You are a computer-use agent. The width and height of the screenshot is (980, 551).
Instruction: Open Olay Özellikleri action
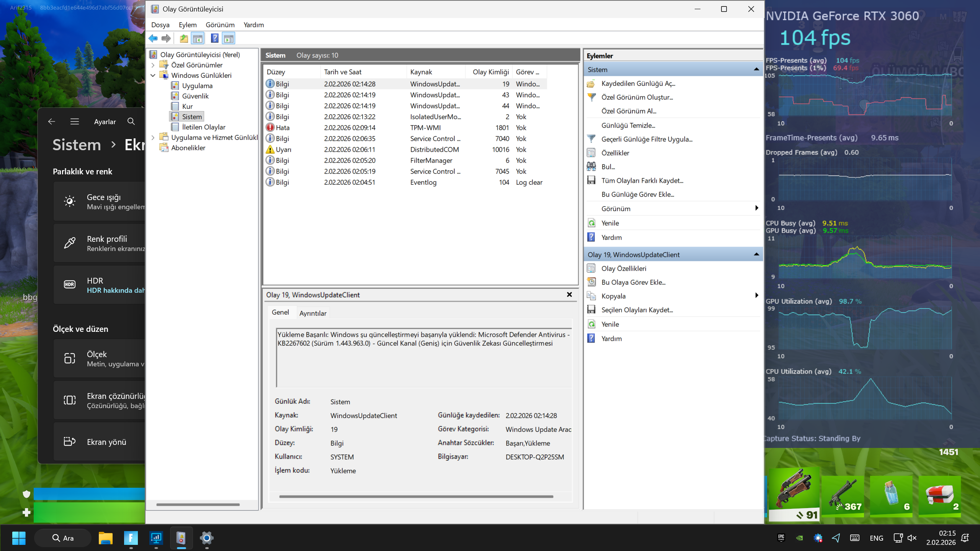coord(623,269)
